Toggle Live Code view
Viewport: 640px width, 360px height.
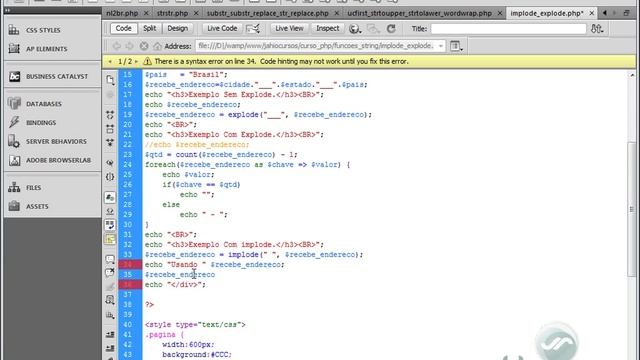coord(222,29)
